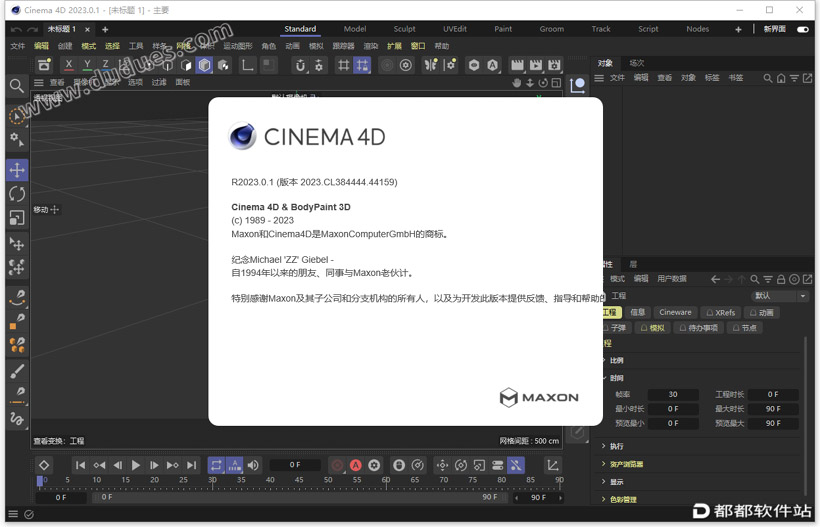Toggle the new interface switch

[803, 29]
